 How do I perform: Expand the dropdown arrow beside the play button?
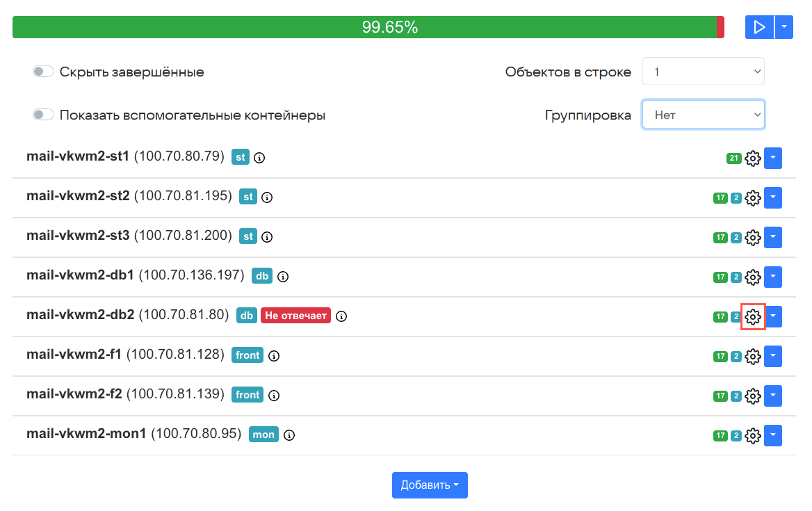pos(784,27)
